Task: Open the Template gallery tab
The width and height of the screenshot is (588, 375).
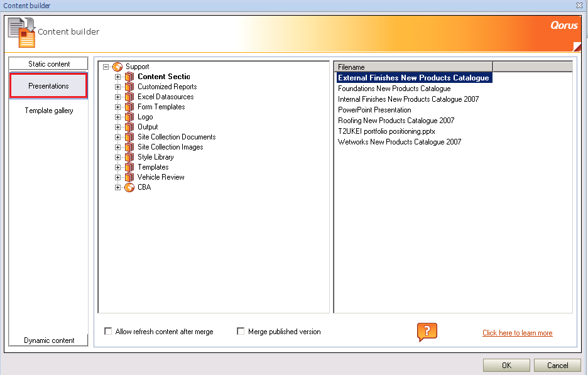Action: (49, 111)
